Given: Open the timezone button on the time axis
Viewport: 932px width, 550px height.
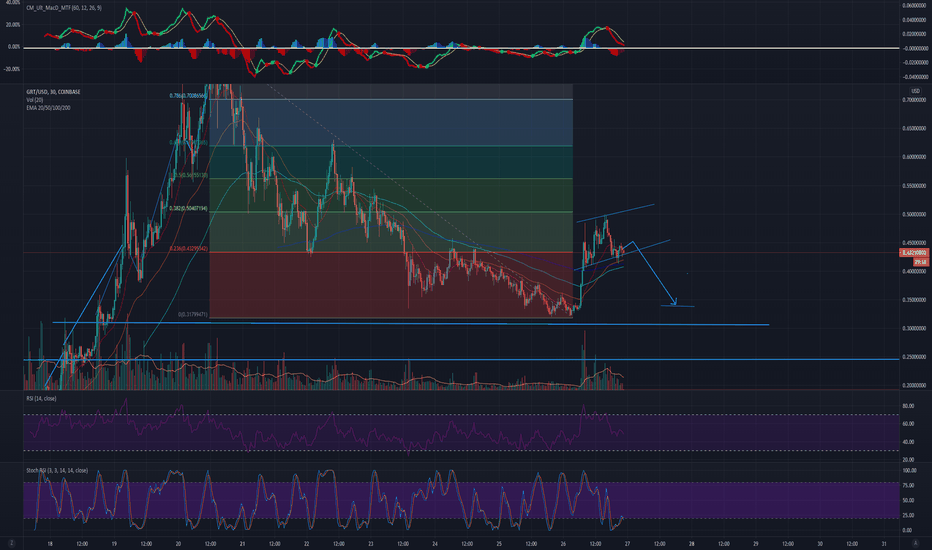Looking at the screenshot, I should [x=11, y=543].
